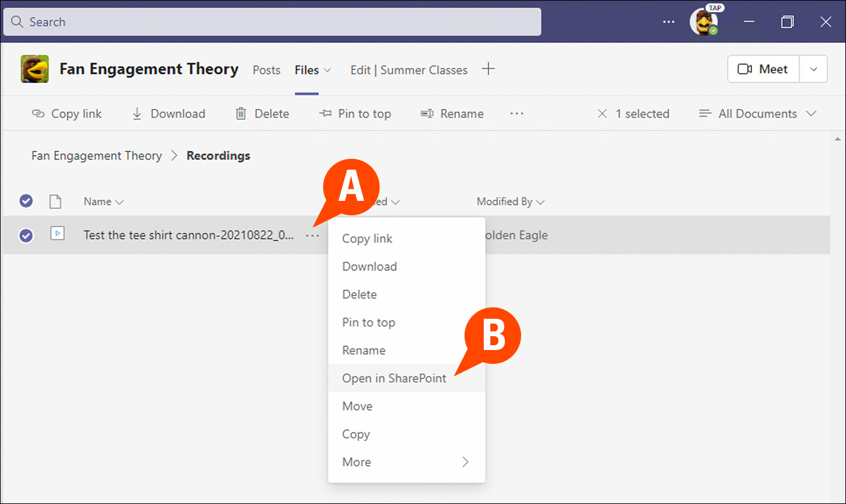Toggle the select-all checkbox in header row

pos(26,201)
